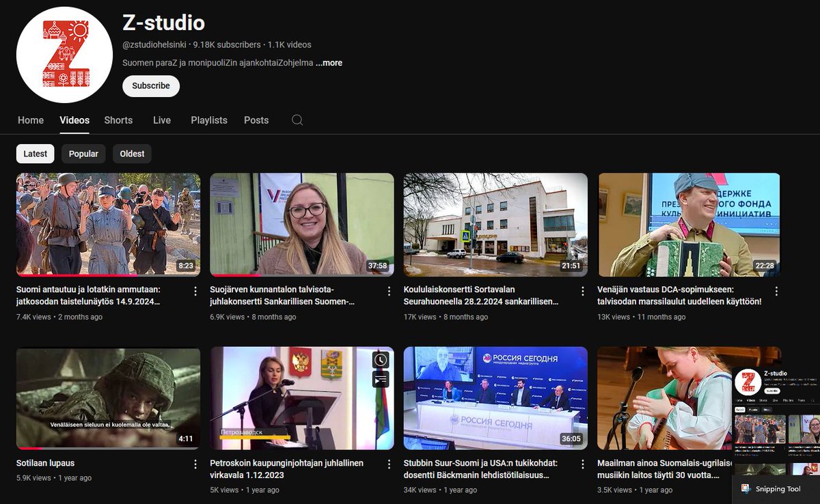Switch to the Home tab

coord(31,120)
